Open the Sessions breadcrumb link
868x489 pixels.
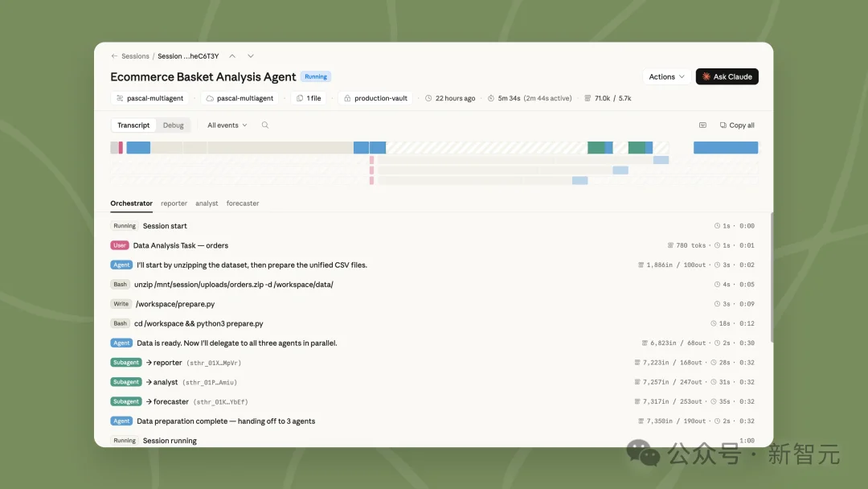135,56
